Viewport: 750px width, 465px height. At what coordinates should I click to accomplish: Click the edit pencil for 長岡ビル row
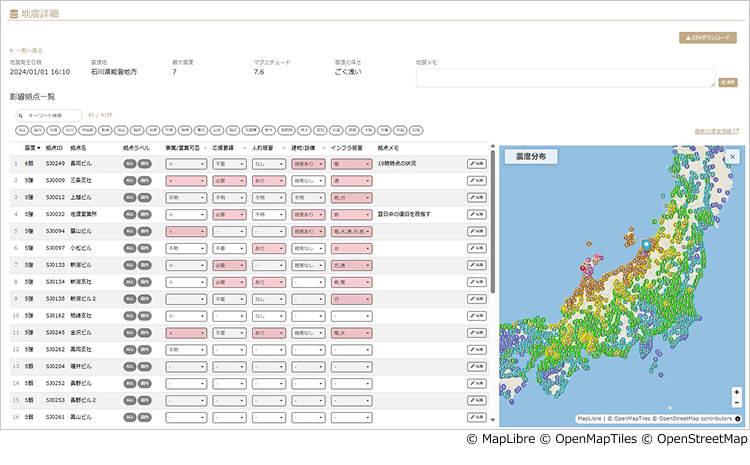coord(476,162)
